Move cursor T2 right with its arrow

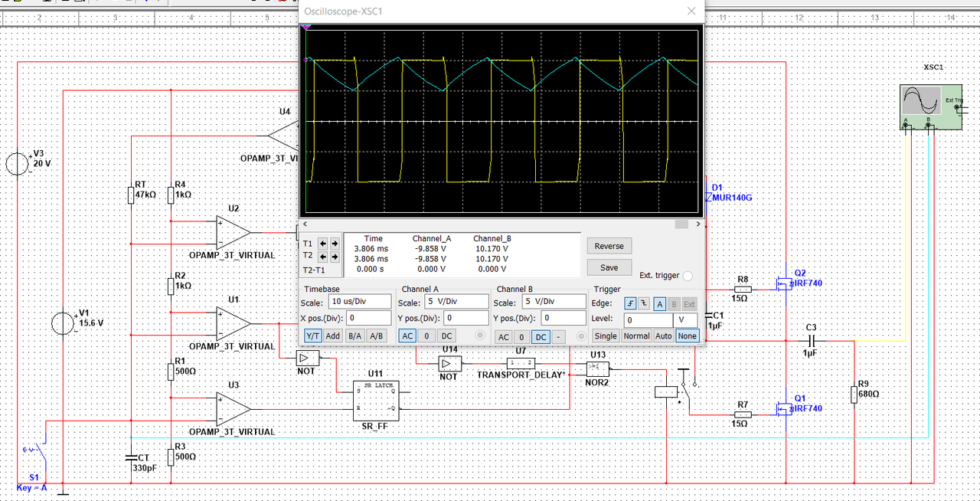click(335, 257)
